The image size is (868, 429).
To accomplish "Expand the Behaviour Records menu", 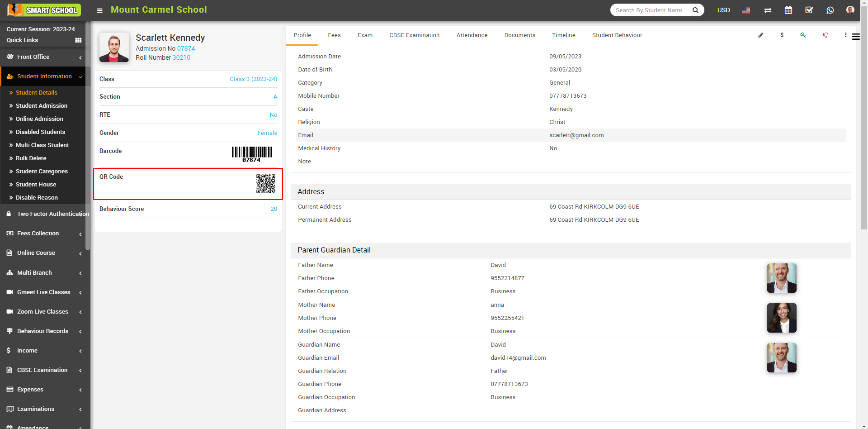I will point(44,331).
